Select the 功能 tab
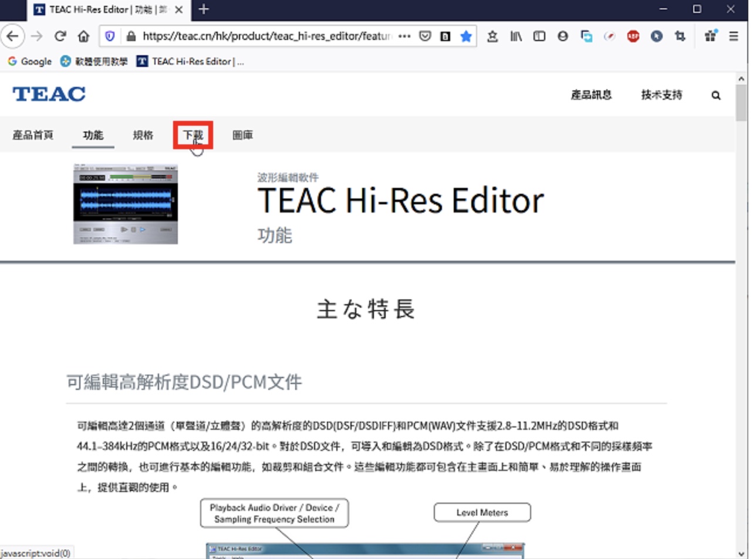The height and width of the screenshot is (559, 756). [93, 135]
